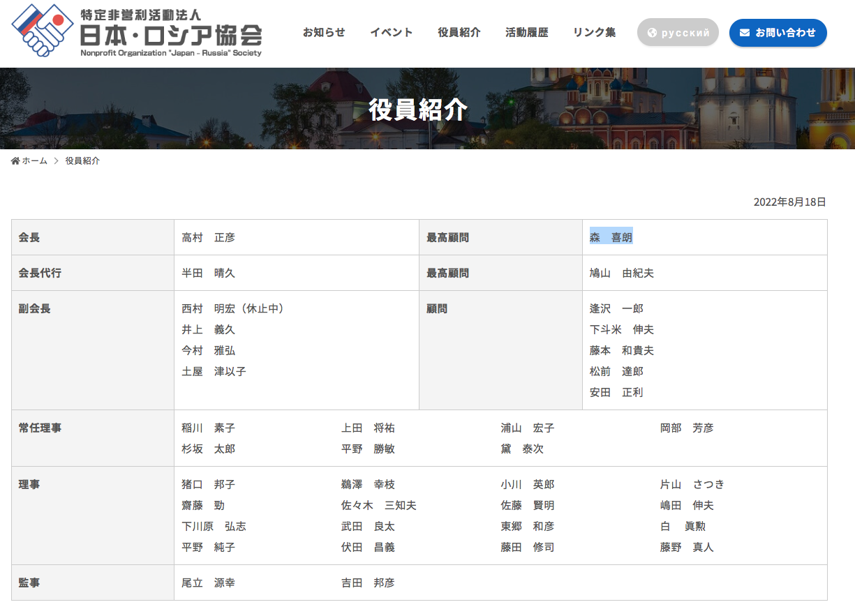Select the name 藤本 和貴夫
855x616 pixels.
[x=622, y=350]
